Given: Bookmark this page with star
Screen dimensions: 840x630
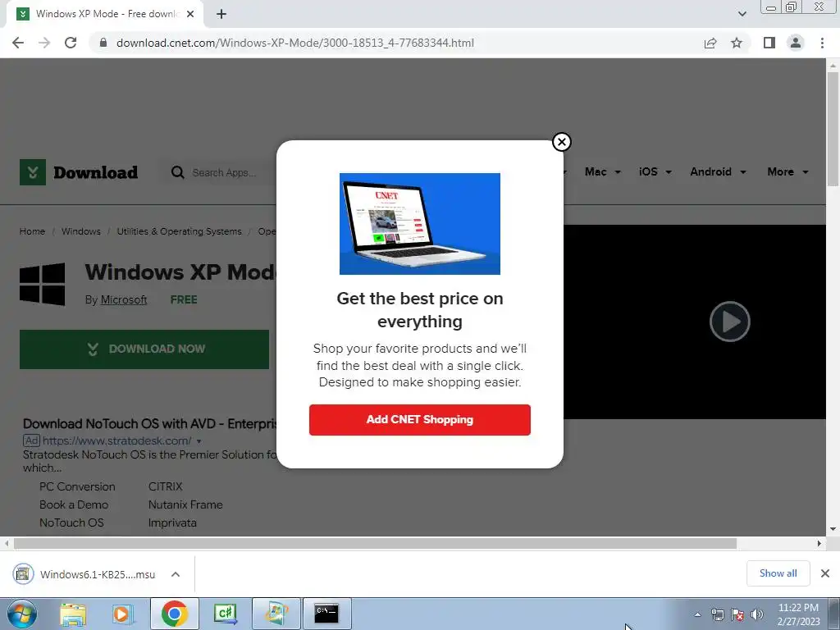Looking at the screenshot, I should tap(737, 43).
